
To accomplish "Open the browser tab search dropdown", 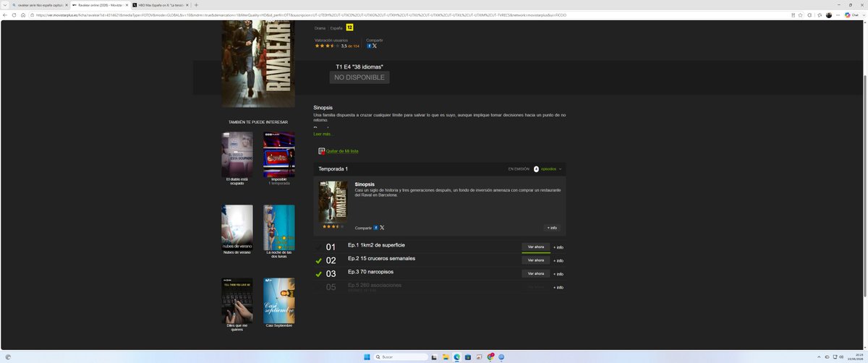I will pyautogui.click(x=6, y=5).
